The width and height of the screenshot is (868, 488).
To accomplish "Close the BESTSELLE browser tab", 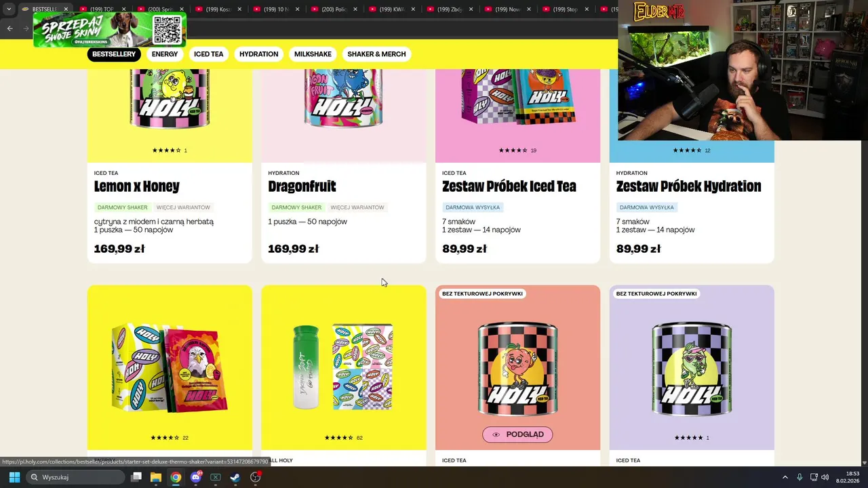I will click(66, 9).
